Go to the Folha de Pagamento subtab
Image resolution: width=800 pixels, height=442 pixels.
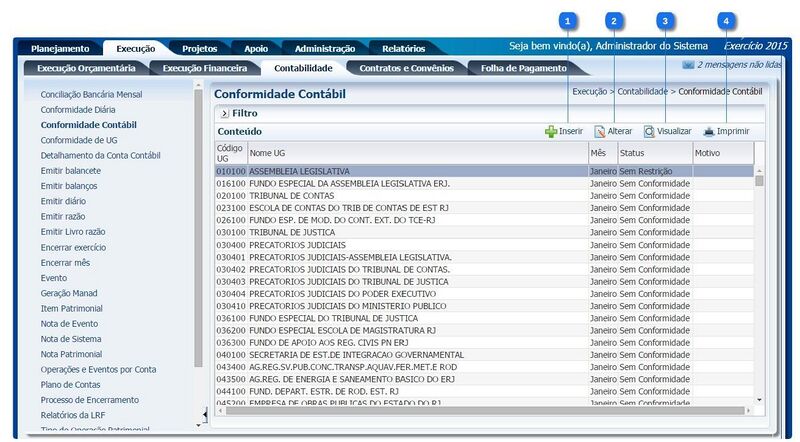coord(522,68)
